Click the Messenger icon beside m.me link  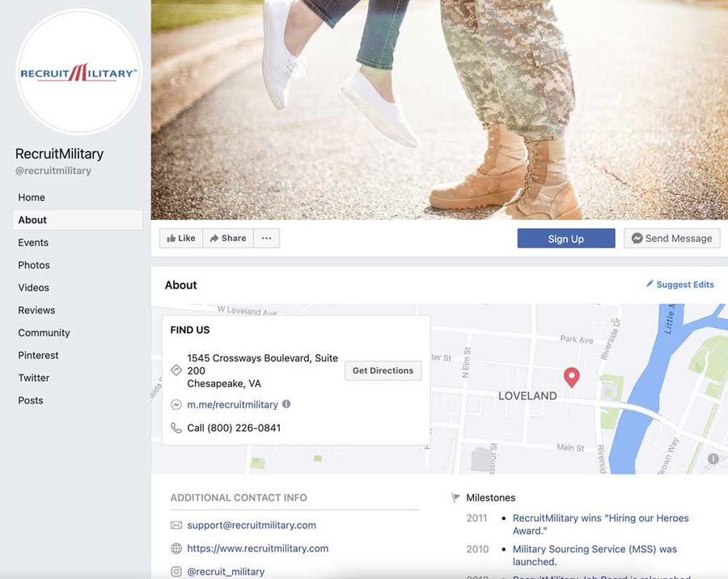[x=176, y=404]
